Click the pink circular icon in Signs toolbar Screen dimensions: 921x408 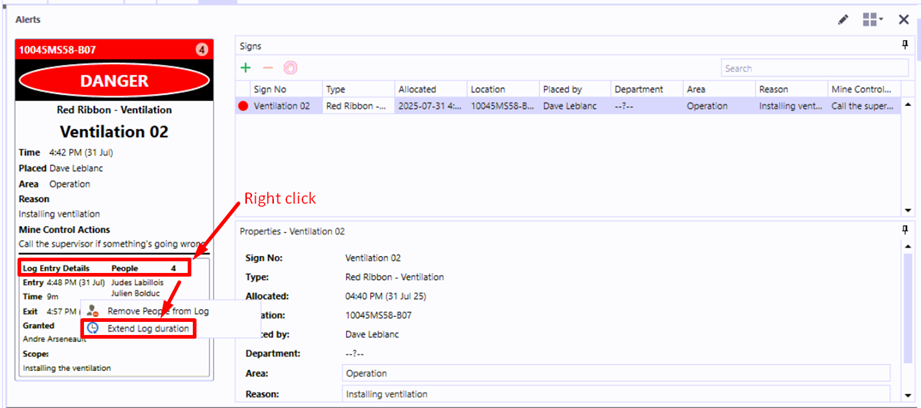pyautogui.click(x=290, y=68)
